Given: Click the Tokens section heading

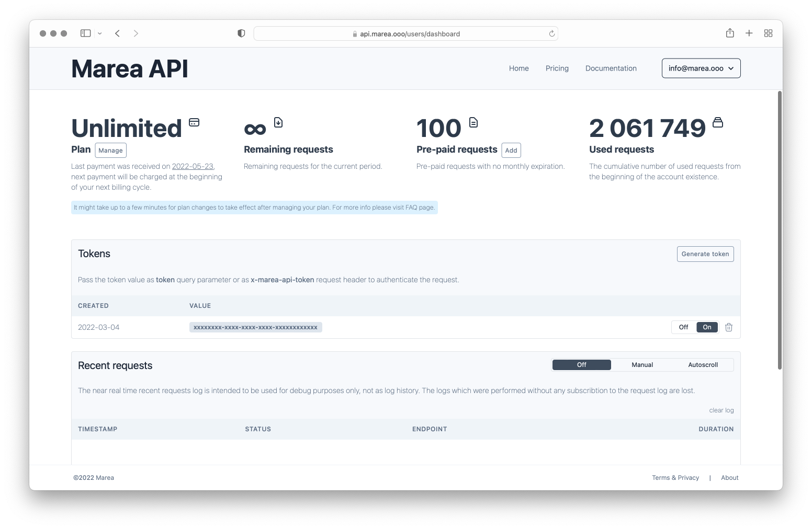Looking at the screenshot, I should click(x=94, y=254).
